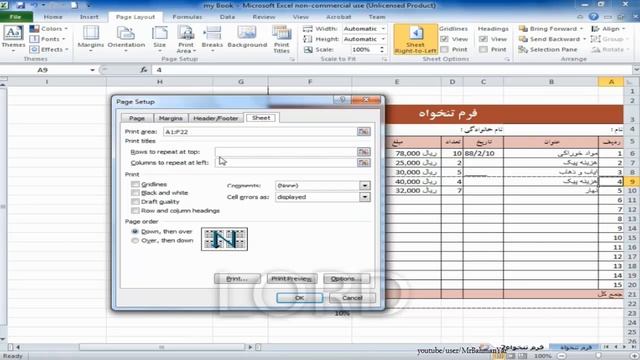
Task: Open the Margins icon in the ribbon
Action: pyautogui.click(x=91, y=33)
